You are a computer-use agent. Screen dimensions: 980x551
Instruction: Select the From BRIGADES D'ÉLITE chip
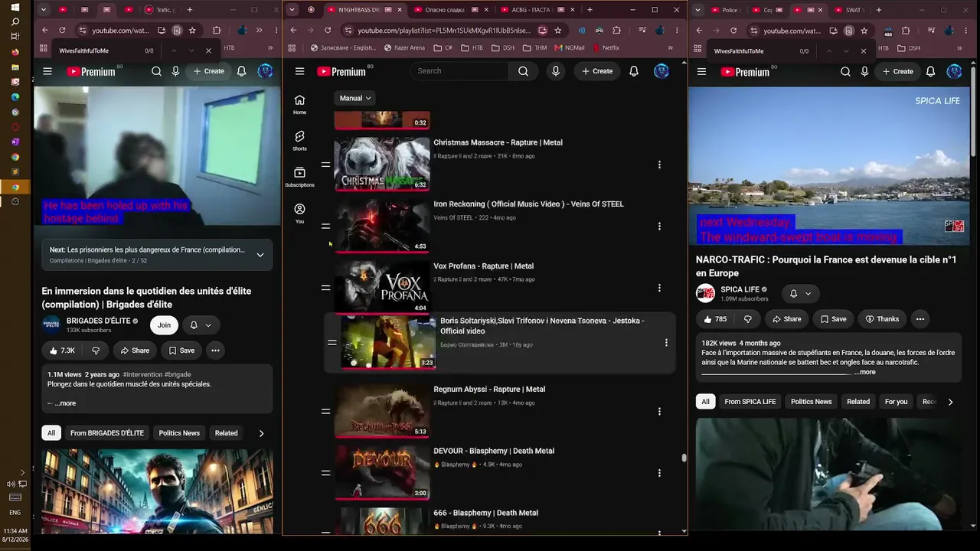[x=107, y=433]
